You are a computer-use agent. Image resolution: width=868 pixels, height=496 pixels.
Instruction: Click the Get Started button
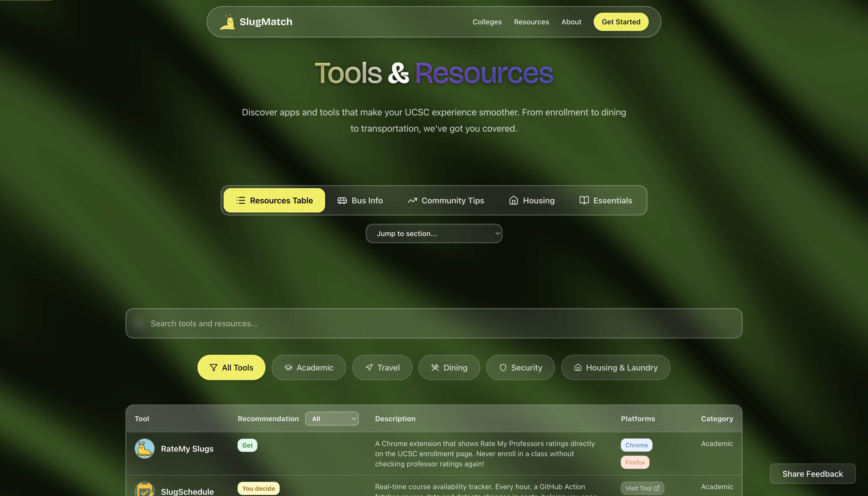point(621,22)
